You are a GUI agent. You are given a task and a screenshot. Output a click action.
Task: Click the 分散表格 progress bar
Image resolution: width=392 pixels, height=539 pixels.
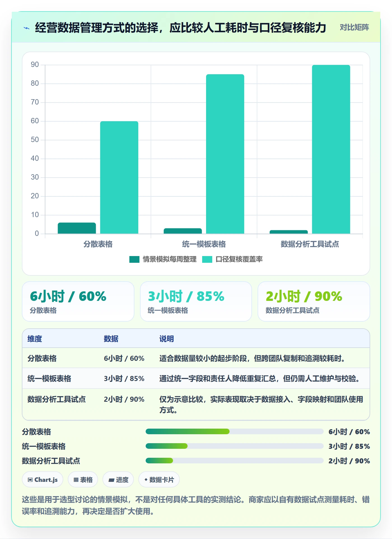point(235,431)
